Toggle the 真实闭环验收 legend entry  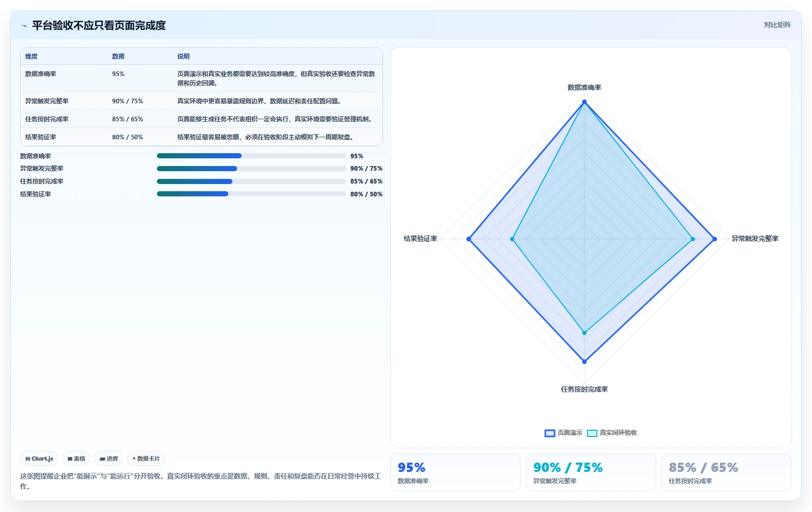tap(612, 433)
